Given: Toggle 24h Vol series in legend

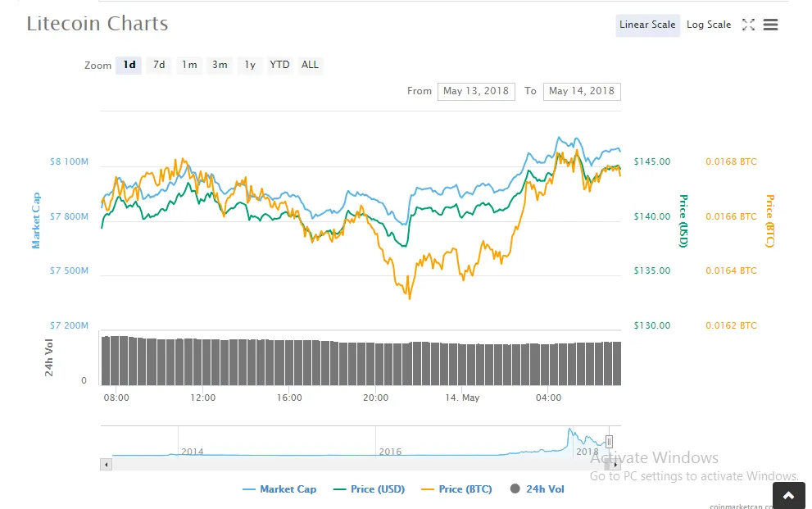Looking at the screenshot, I should point(537,489).
